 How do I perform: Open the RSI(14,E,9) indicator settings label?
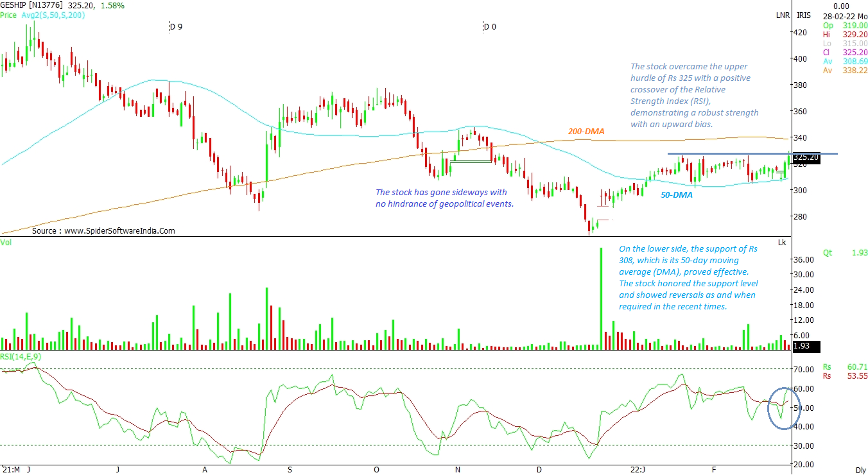(x=23, y=357)
